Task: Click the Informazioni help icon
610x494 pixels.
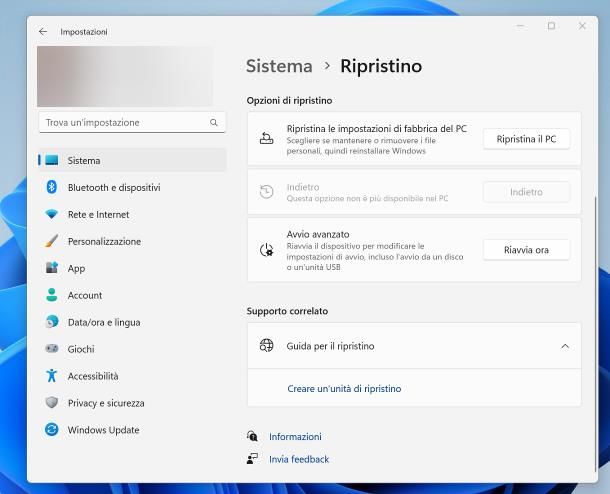Action: coord(252,436)
